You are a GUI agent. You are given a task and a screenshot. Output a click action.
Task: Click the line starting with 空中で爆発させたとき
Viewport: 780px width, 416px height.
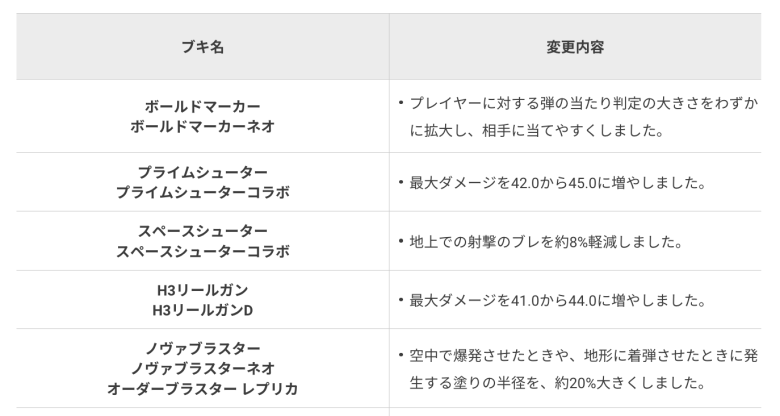coord(583,356)
